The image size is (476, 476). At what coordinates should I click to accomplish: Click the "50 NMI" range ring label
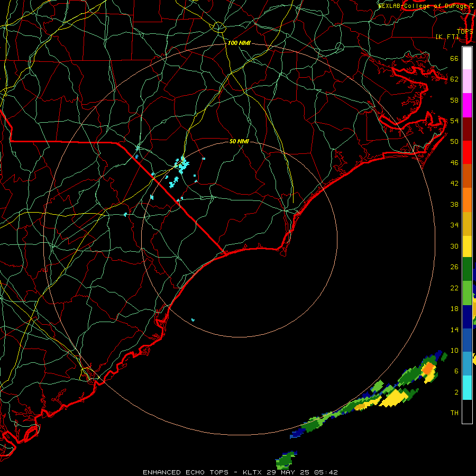239,141
